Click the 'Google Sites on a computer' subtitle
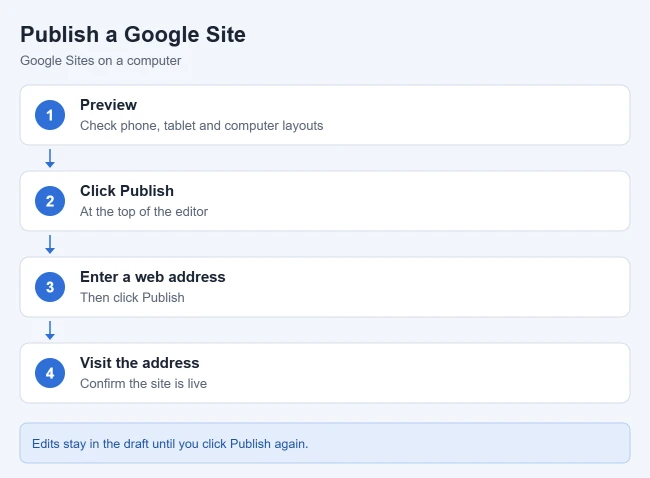The width and height of the screenshot is (650, 478). tap(101, 61)
